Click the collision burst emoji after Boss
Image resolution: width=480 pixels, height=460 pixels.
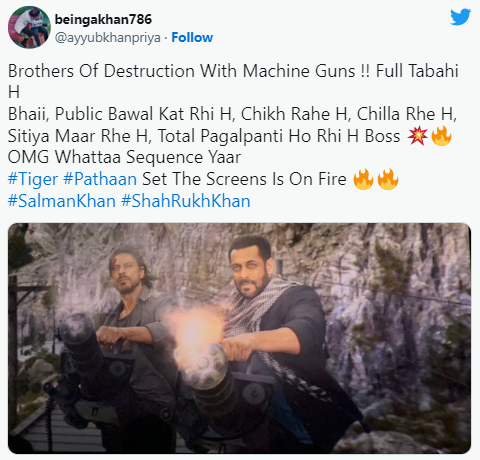click(417, 136)
